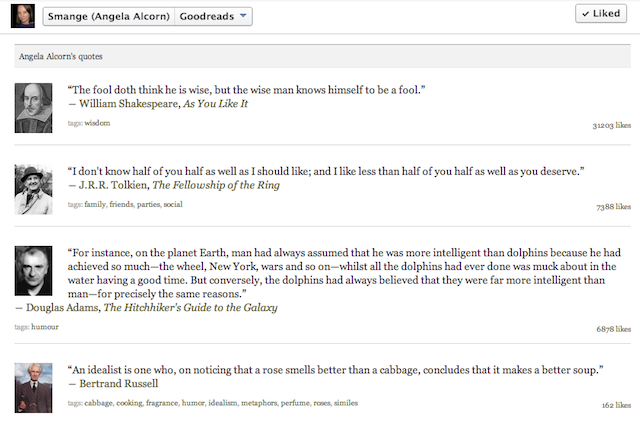Open the As You Like It book link
This screenshot has width=640, height=423.
click(x=216, y=104)
